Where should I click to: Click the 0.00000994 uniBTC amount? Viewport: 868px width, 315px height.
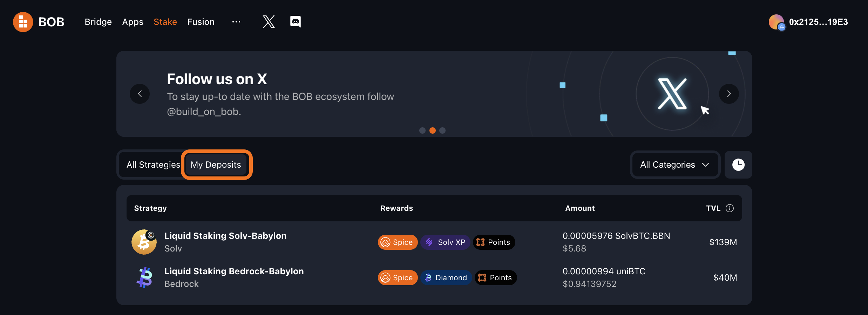pyautogui.click(x=604, y=271)
